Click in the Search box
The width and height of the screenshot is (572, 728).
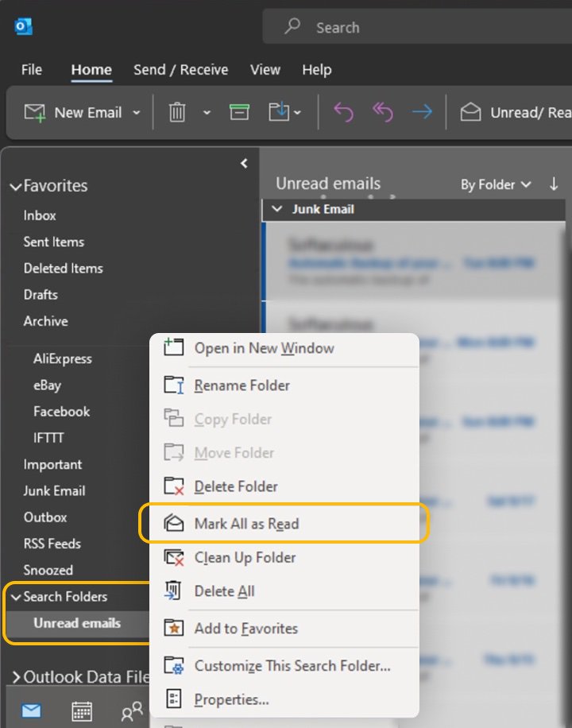coord(417,27)
